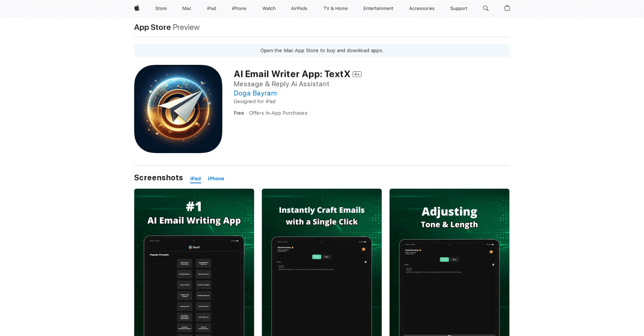Open iPhone in top navigation bar

coord(239,8)
